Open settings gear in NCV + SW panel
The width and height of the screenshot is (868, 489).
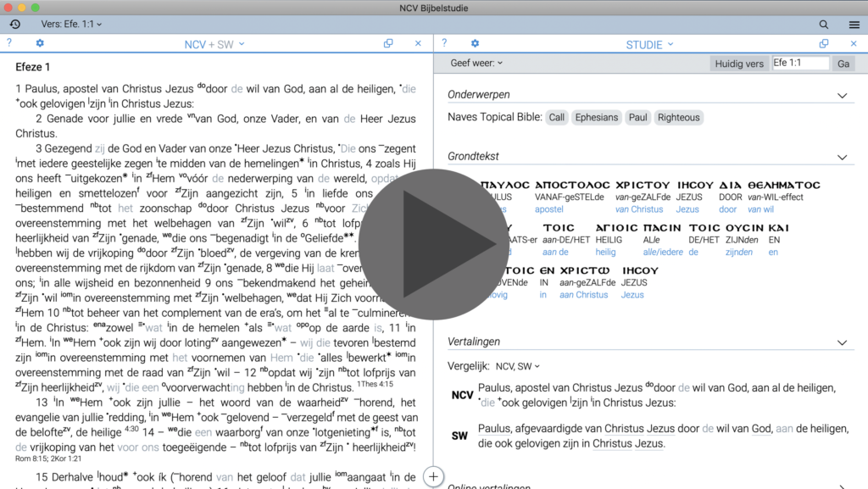(x=40, y=42)
